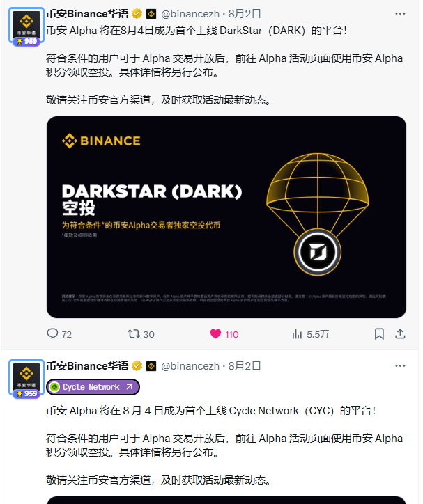Image resolution: width=423 pixels, height=504 pixels.
Task: Open the 8月2日 timestamp on first post
Action: pyautogui.click(x=245, y=14)
